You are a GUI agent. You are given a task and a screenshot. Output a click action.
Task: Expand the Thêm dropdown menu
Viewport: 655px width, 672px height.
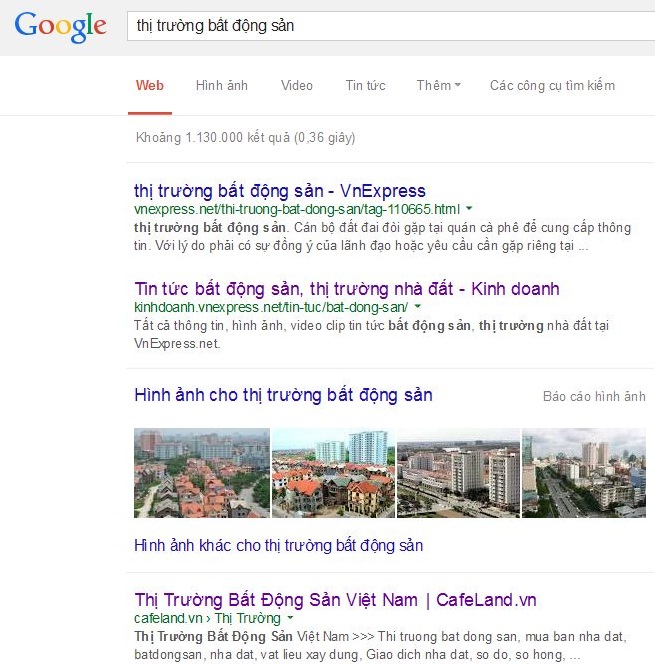[439, 85]
